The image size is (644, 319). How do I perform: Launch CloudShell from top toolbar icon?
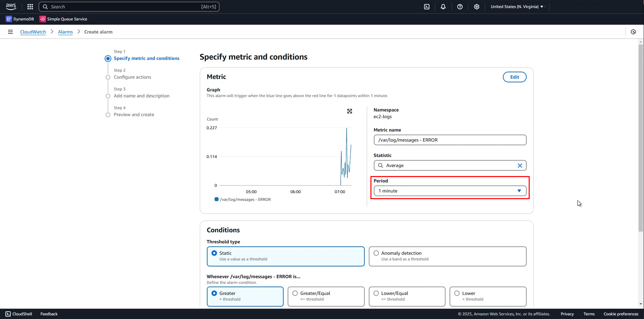point(427,7)
